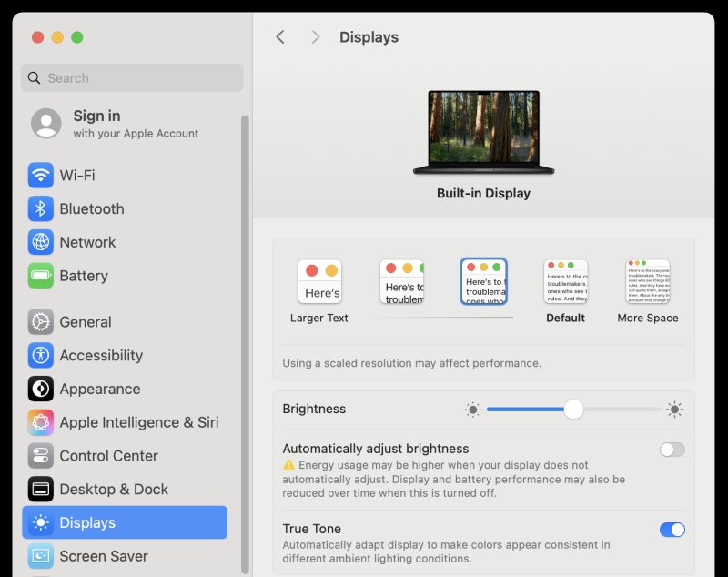The height and width of the screenshot is (577, 728).
Task: Click the General gear icon
Action: tap(40, 322)
